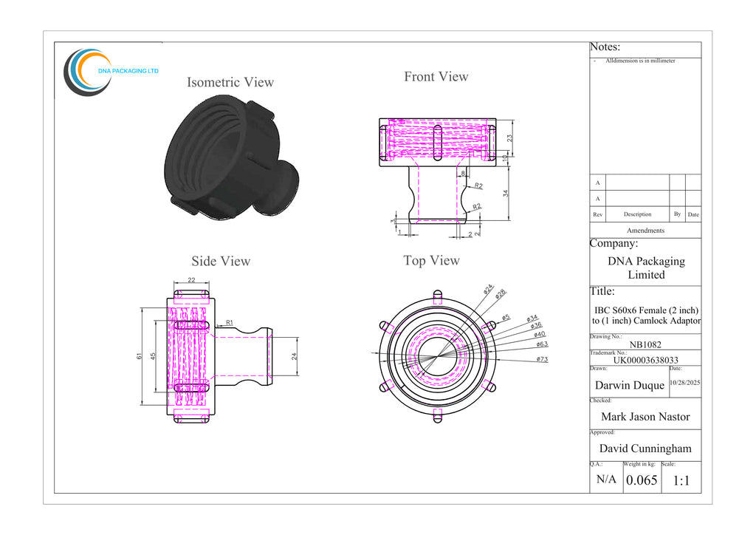This screenshot has height=535, width=756.
Task: Click the 'By' column header
Action: pyautogui.click(x=677, y=214)
